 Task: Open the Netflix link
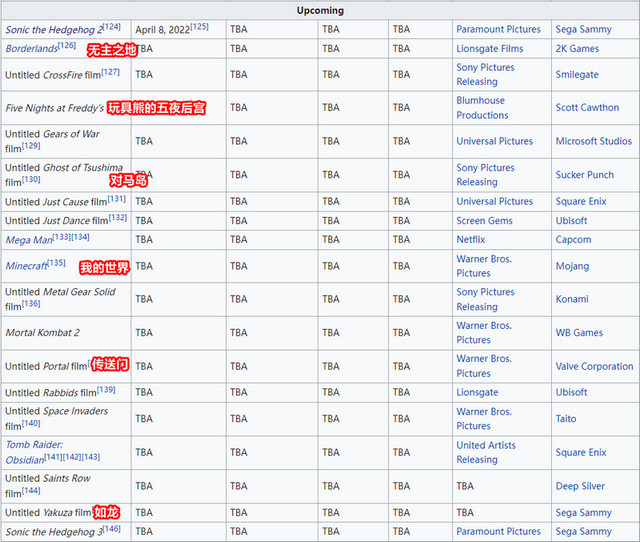pos(471,240)
